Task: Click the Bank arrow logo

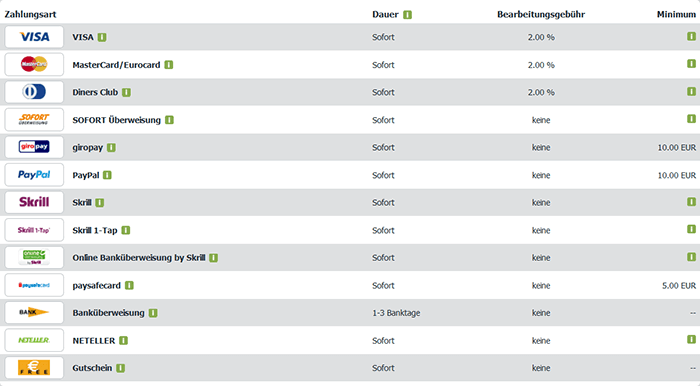Action: (34, 312)
